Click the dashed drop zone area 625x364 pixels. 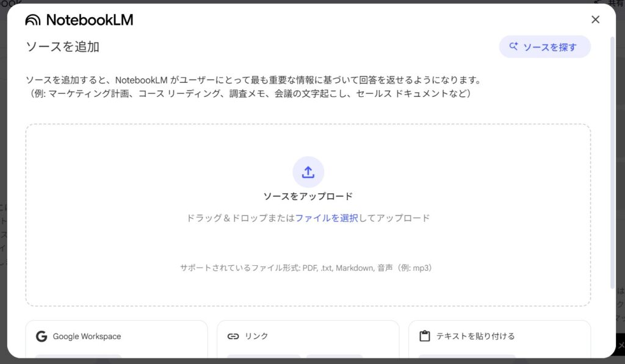click(x=308, y=215)
